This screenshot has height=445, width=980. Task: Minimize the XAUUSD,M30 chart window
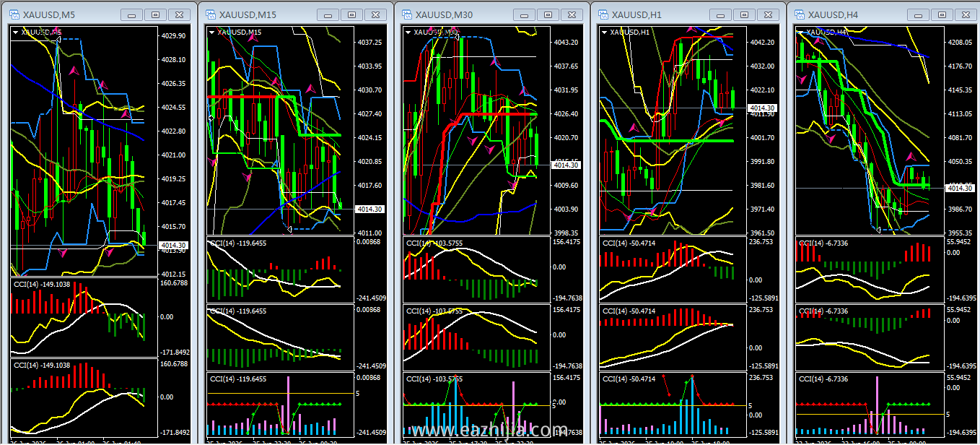[x=523, y=14]
